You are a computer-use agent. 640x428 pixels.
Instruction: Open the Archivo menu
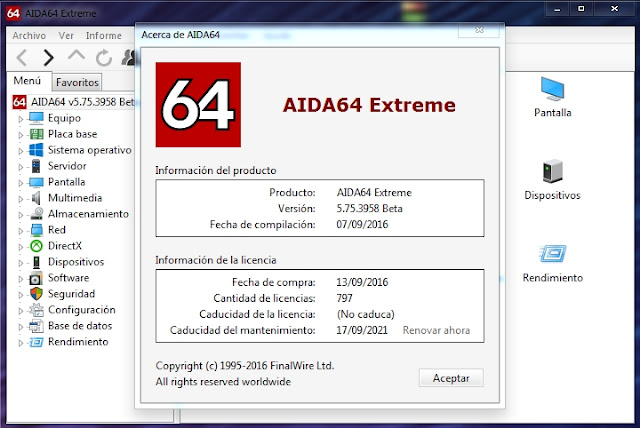29,36
